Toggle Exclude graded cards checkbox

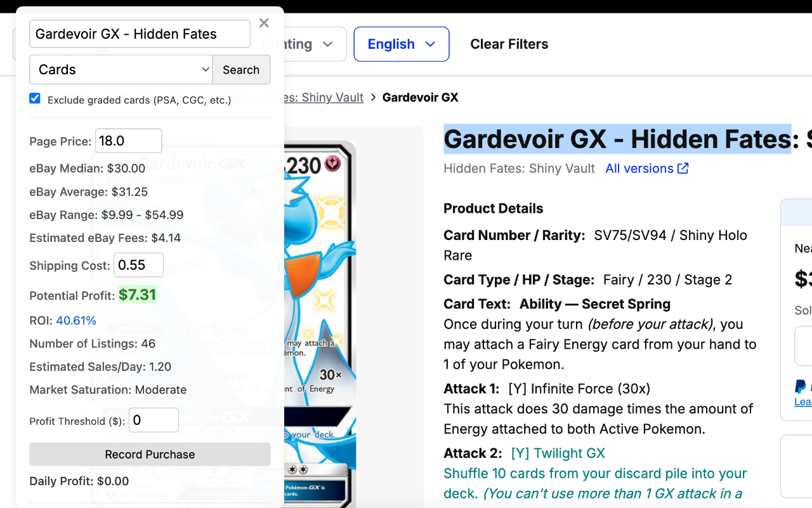tap(35, 98)
